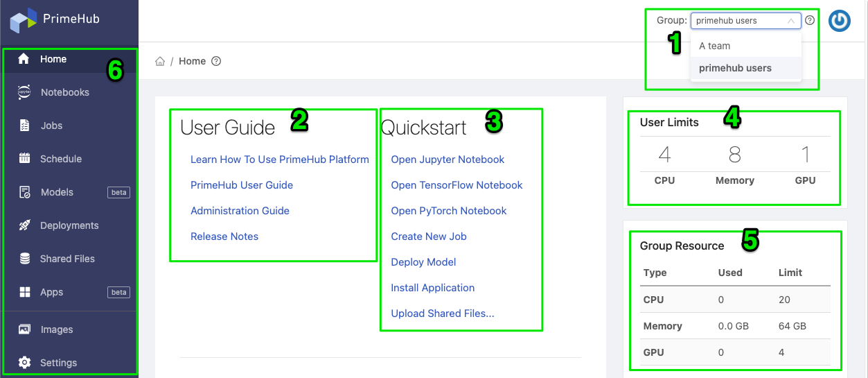The image size is (868, 378).
Task: Click the Used column header
Action: 730,273
